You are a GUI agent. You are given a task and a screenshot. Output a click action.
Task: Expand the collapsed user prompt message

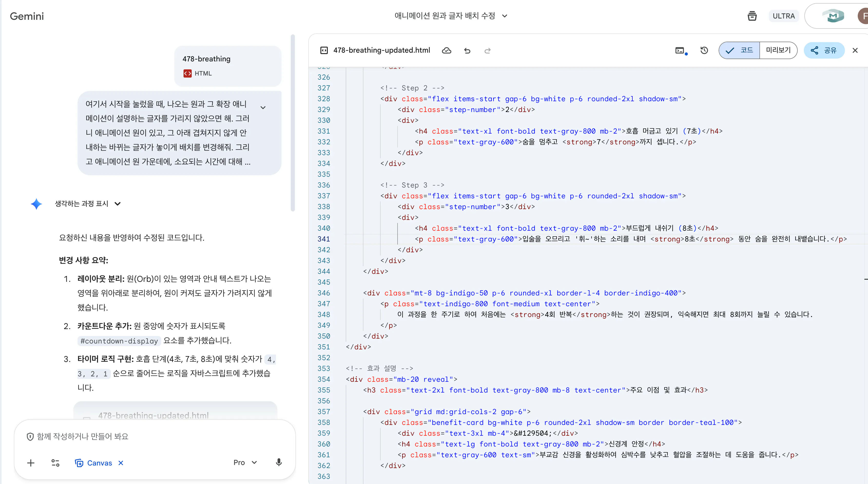click(x=263, y=108)
